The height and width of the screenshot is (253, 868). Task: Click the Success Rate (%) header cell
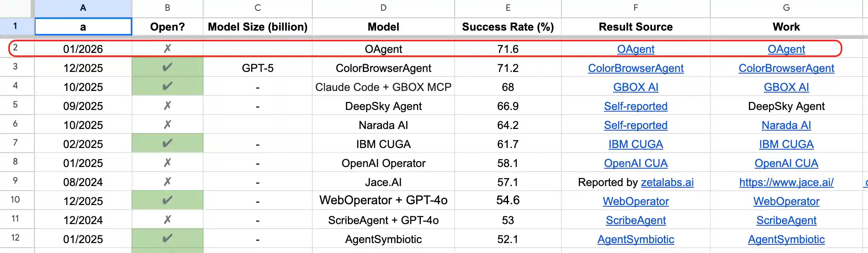coord(508,27)
